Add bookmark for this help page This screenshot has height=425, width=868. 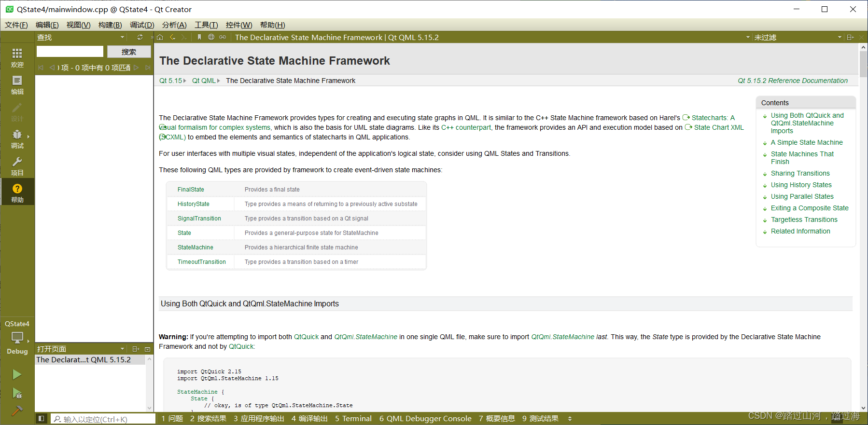click(199, 37)
